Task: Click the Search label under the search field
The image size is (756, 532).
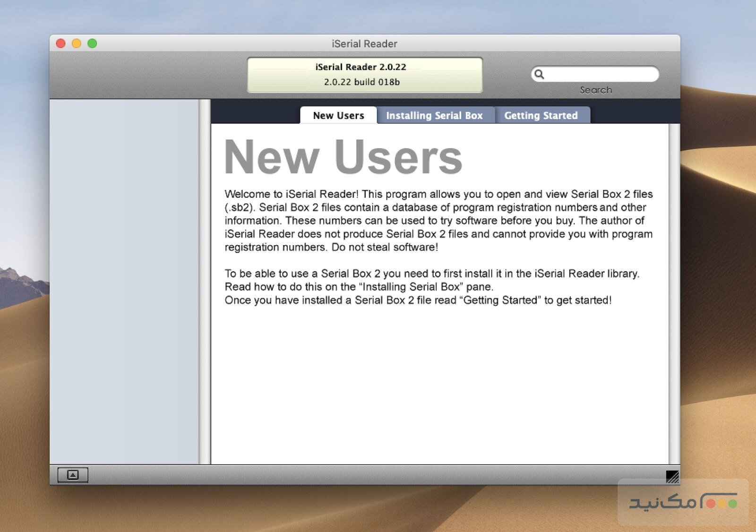Action: click(x=596, y=90)
